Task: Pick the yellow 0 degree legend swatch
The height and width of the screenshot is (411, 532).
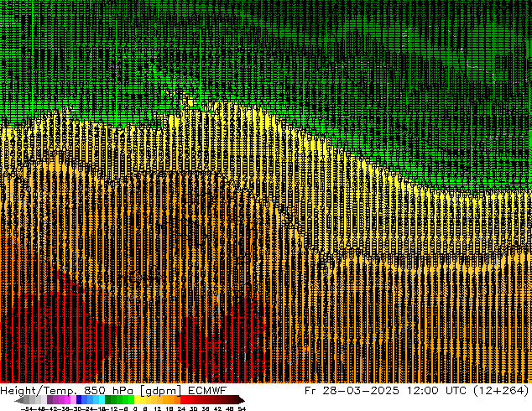Action: (x=137, y=399)
